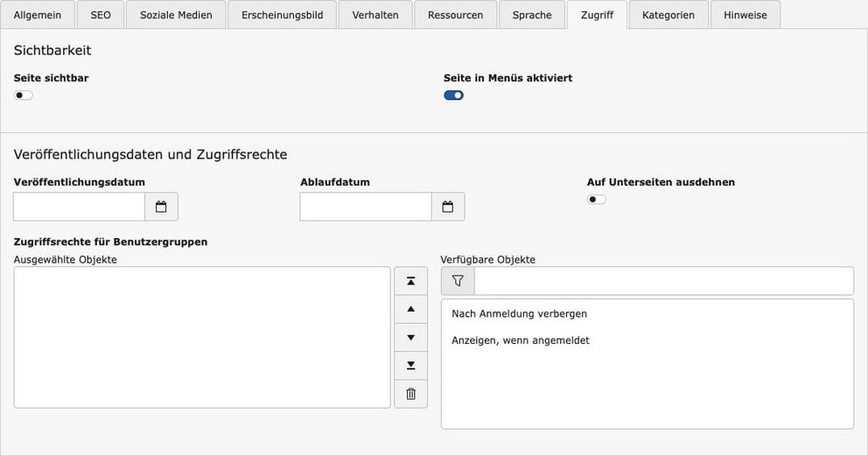The width and height of the screenshot is (868, 456).
Task: Delete selected object with trash icon
Action: (x=411, y=395)
